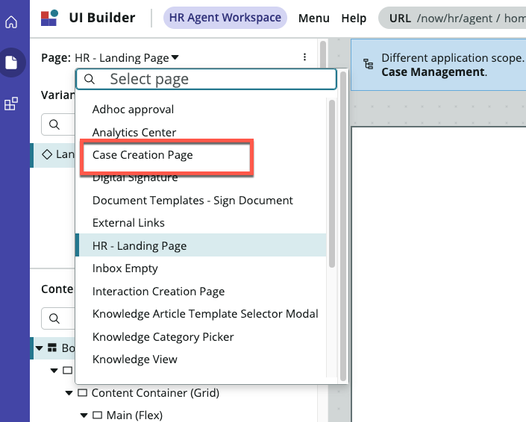This screenshot has width=526, height=422.
Task: Click the search icon in Select page field
Action: 89,79
